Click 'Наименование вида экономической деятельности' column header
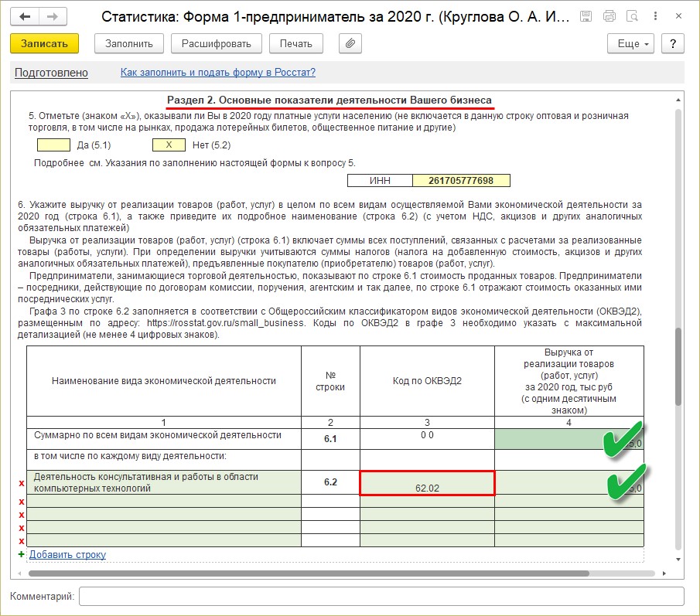This screenshot has height=616, width=700. pyautogui.click(x=164, y=381)
